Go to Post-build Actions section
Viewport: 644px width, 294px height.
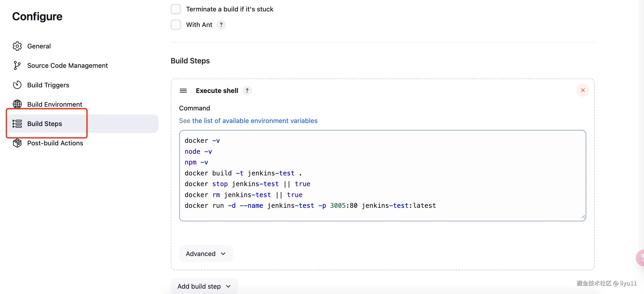[x=55, y=143]
